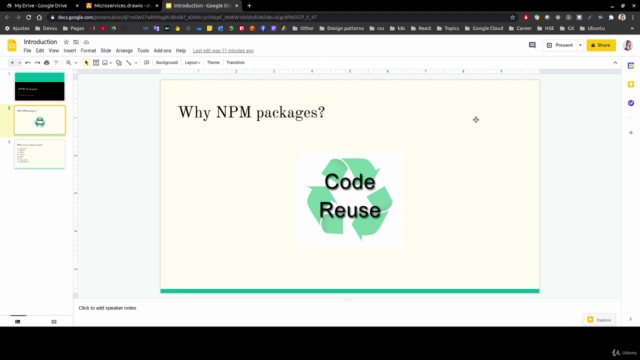This screenshot has height=360, width=640.
Task: Open the Arrange menu
Action: pyautogui.click(x=124, y=51)
